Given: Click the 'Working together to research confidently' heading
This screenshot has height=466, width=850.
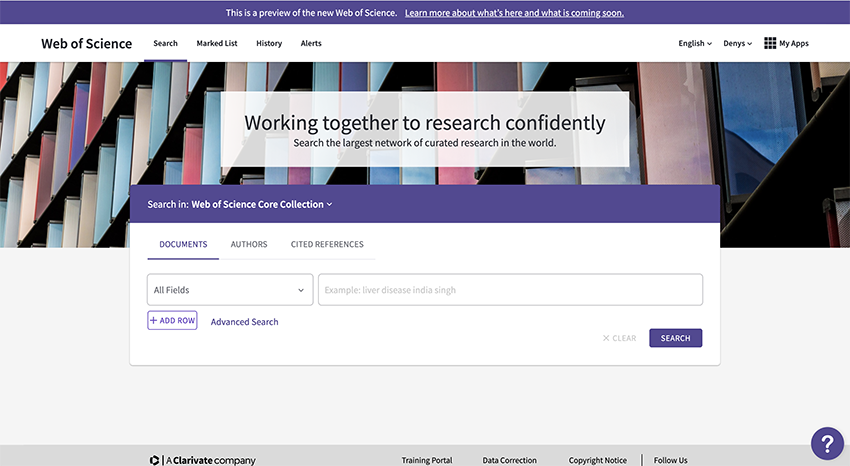Looking at the screenshot, I should tap(424, 123).
